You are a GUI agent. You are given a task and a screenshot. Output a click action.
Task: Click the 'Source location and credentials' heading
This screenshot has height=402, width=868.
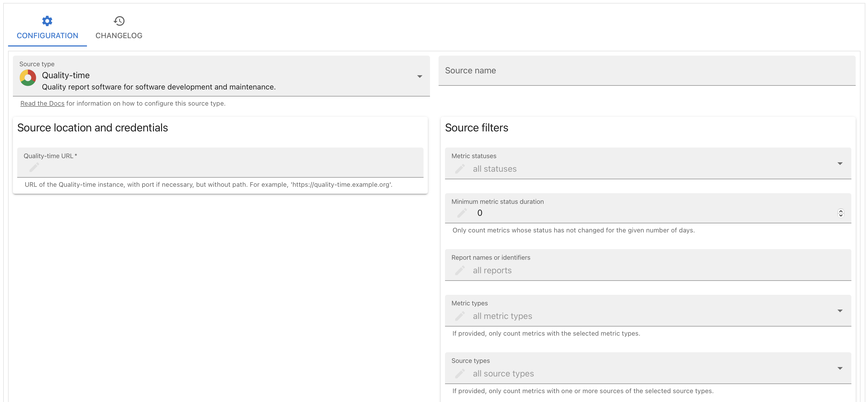click(92, 128)
